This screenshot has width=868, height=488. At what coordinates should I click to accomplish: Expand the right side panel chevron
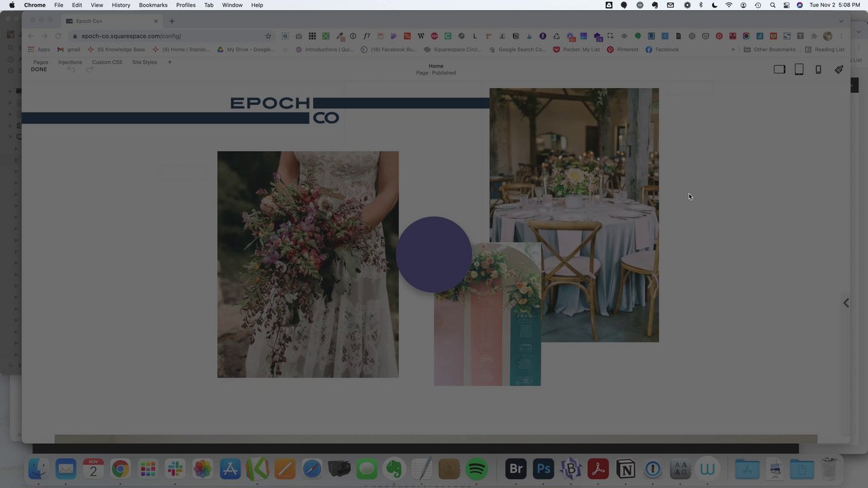[846, 303]
